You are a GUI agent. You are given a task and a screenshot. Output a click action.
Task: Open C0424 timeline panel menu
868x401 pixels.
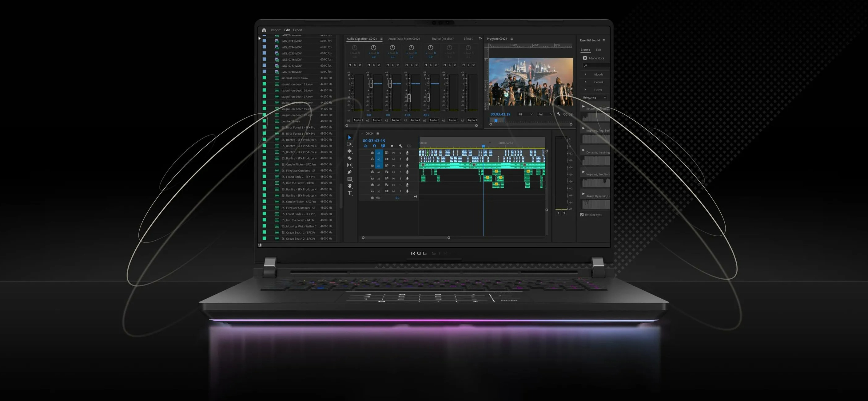377,133
